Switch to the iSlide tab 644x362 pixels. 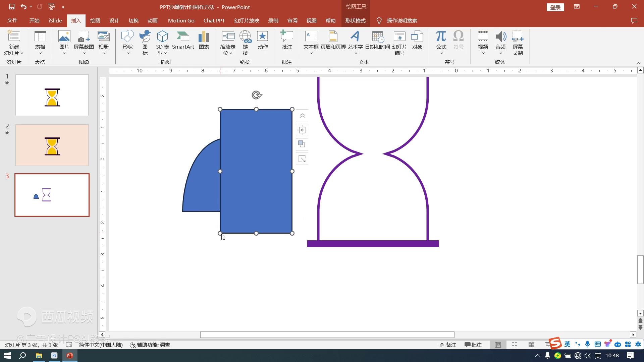click(55, 20)
